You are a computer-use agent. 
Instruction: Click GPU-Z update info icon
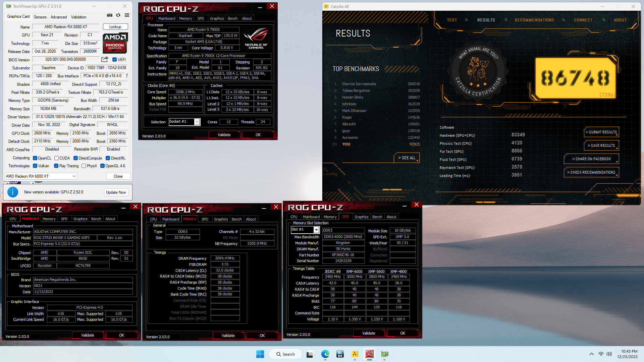[13, 192]
